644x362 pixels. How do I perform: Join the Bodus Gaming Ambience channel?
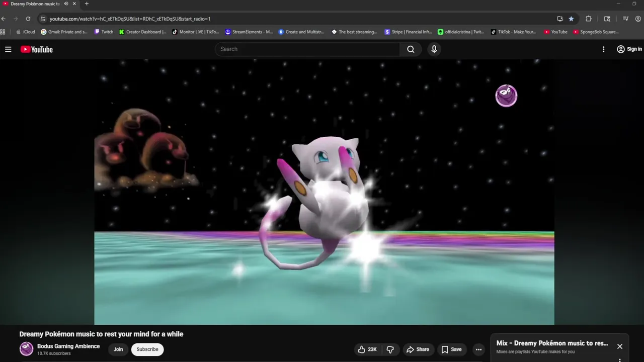click(118, 349)
